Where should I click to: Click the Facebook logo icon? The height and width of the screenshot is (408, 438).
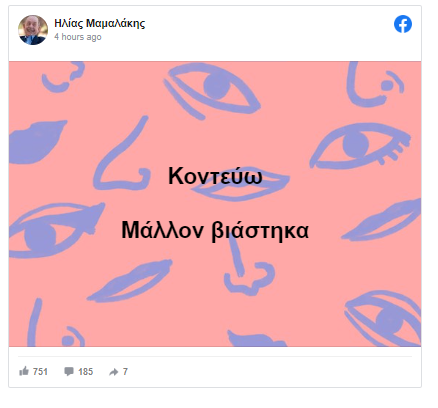[403, 24]
